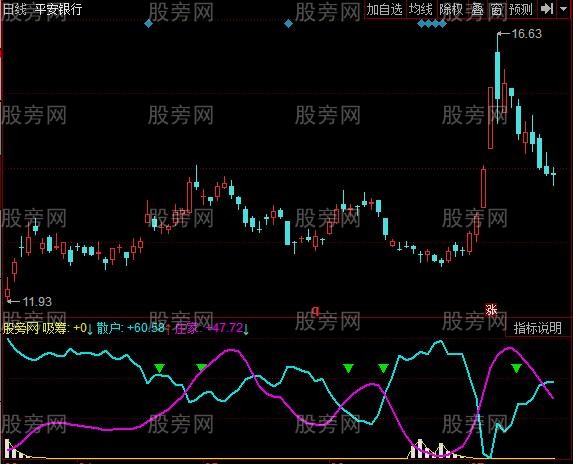Toggle the 除权 ex-rights adjustment

click(x=451, y=9)
